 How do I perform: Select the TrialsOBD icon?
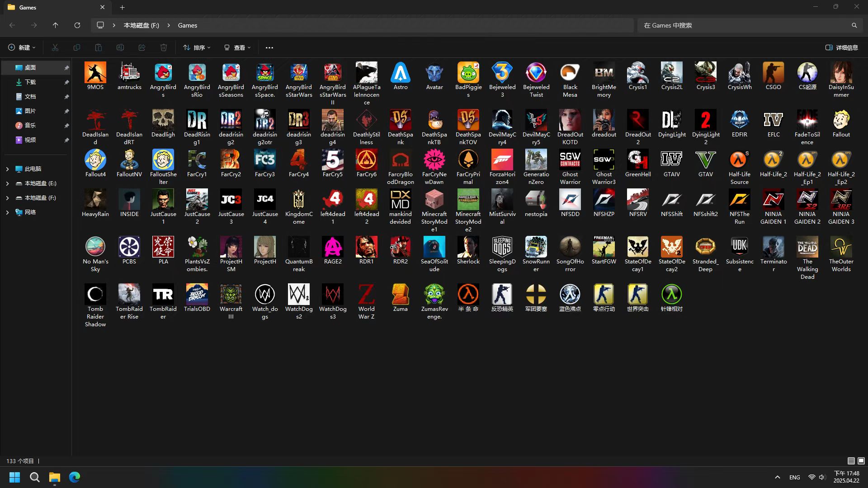tap(197, 294)
